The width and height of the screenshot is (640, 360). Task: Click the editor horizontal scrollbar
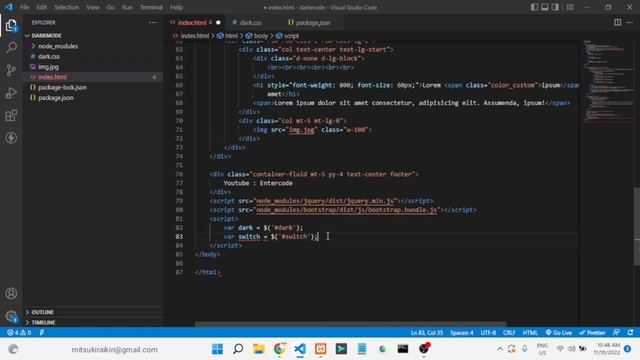tap(350, 324)
